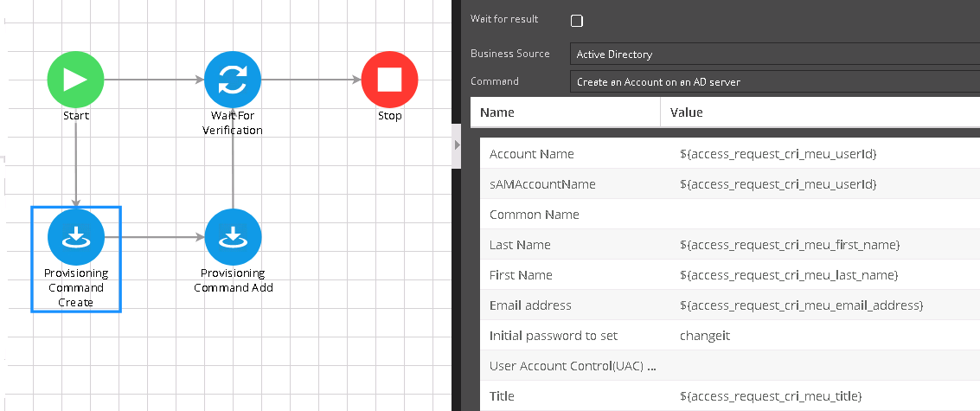Screen dimensions: 980x411
Task: Select the Provisioning Command Add node
Action: coord(233,237)
